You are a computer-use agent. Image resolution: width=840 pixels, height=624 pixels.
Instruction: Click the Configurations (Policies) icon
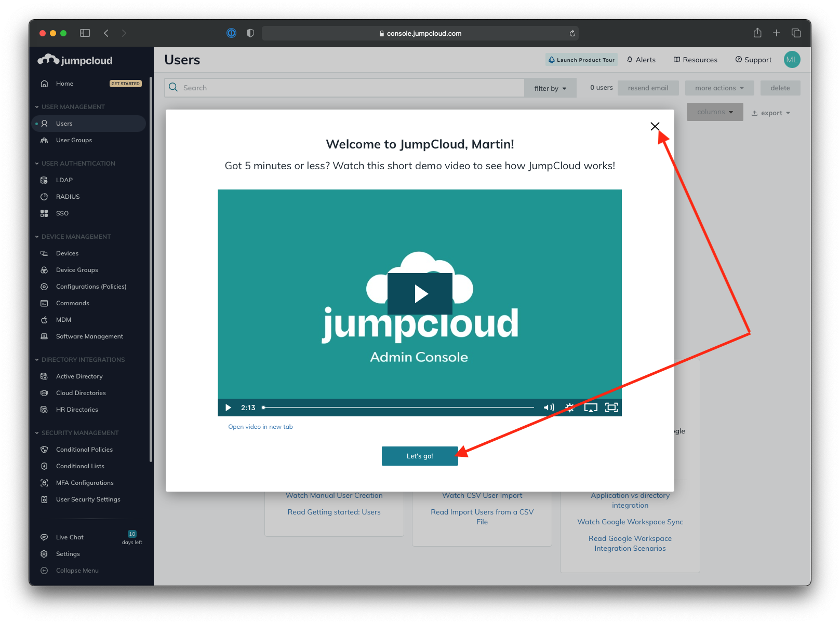[44, 287]
